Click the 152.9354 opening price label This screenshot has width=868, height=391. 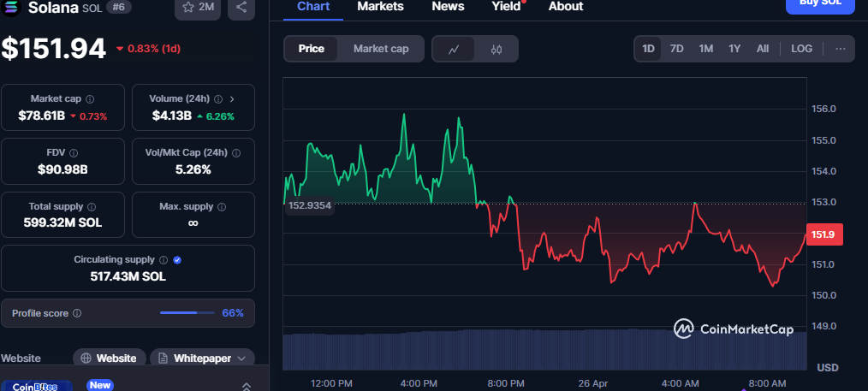click(309, 205)
